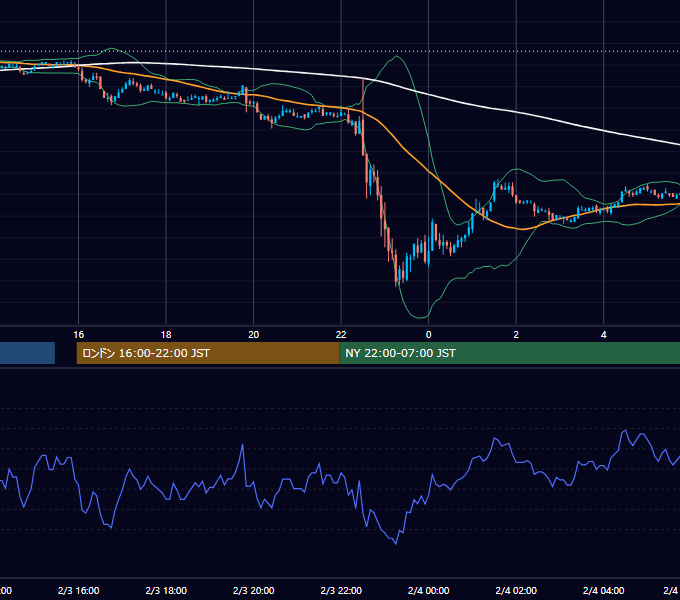The width and height of the screenshot is (680, 600).
Task: Click the ロンドン 16:00-22:00 JST session bar
Action: click(208, 353)
